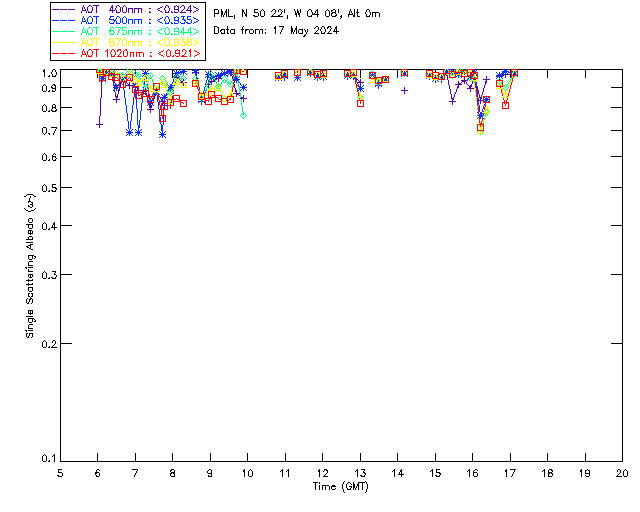
Task: Click the x-axis label 19
Action: point(585,473)
